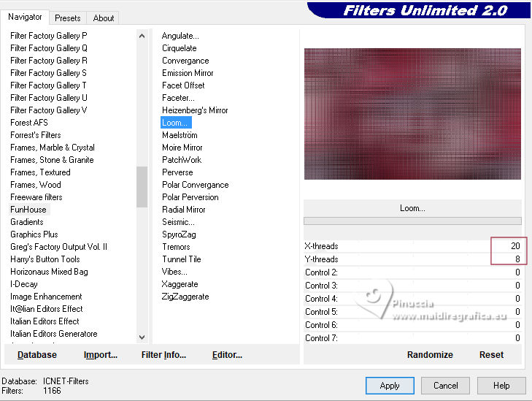Select the Gradients category

point(27,222)
